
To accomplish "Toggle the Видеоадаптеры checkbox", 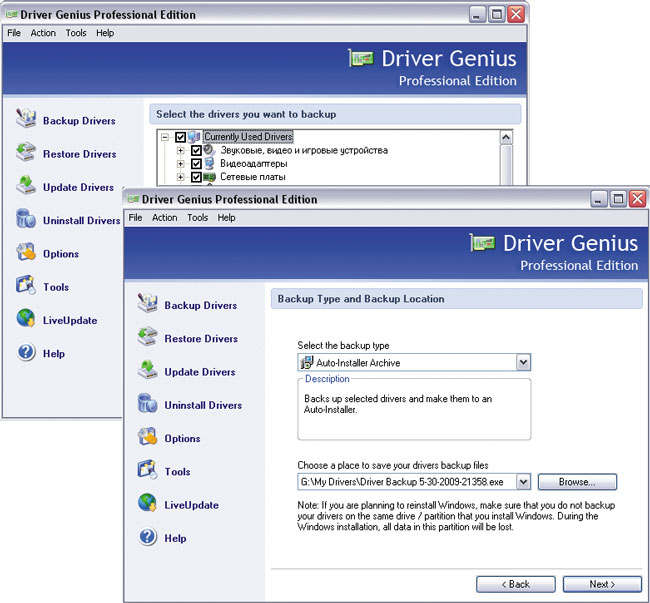I will (196, 164).
